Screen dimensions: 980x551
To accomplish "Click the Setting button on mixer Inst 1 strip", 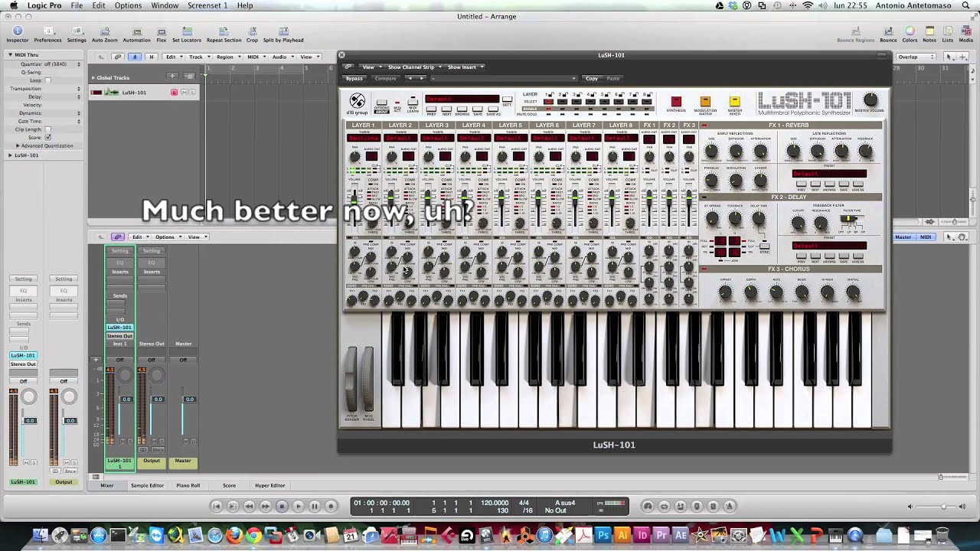I will click(120, 251).
